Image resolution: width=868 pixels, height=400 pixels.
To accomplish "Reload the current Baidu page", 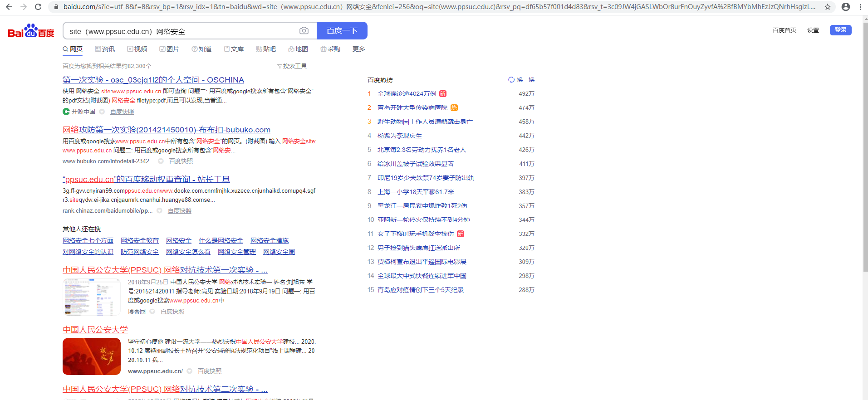I will [x=38, y=7].
